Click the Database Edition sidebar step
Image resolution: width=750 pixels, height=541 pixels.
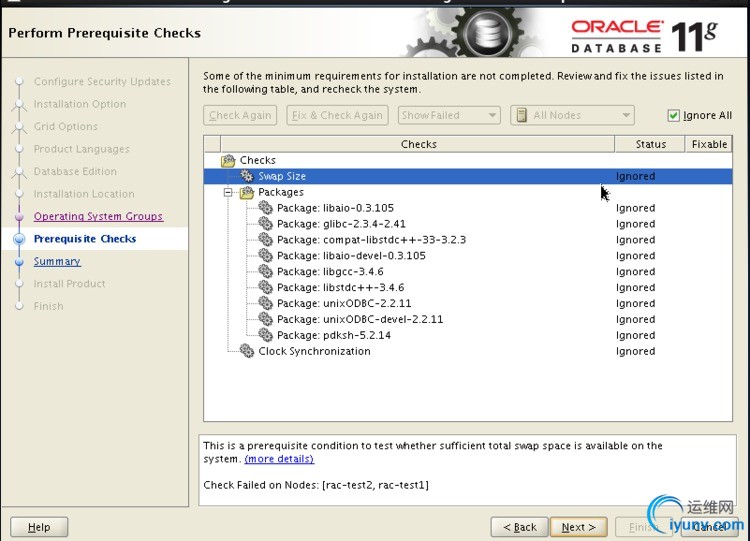(x=75, y=171)
